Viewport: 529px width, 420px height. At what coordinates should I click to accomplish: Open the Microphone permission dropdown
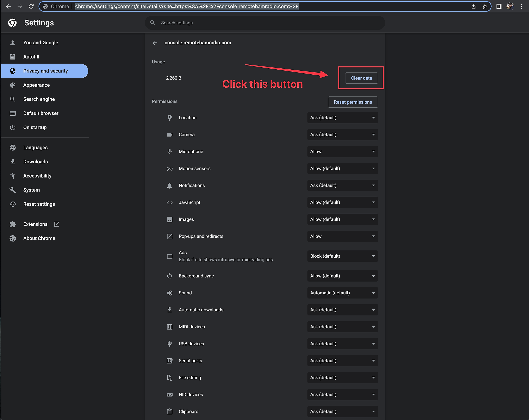342,152
